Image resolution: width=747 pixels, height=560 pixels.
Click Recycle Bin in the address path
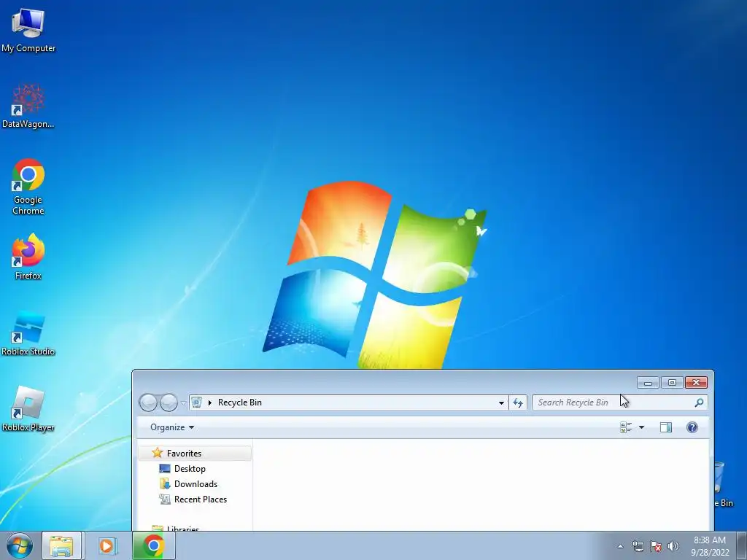pyautogui.click(x=239, y=402)
